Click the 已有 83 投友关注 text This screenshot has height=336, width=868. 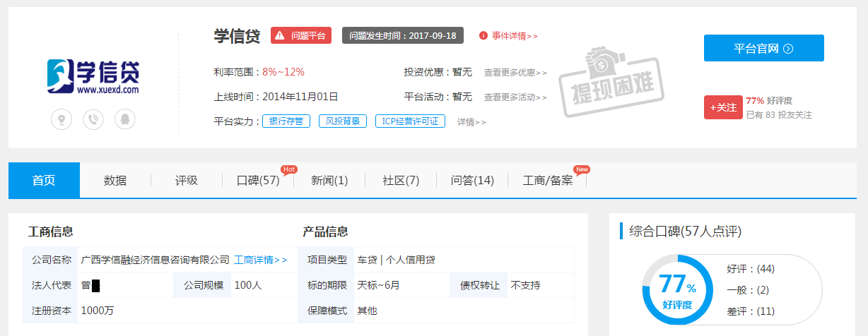(779, 114)
